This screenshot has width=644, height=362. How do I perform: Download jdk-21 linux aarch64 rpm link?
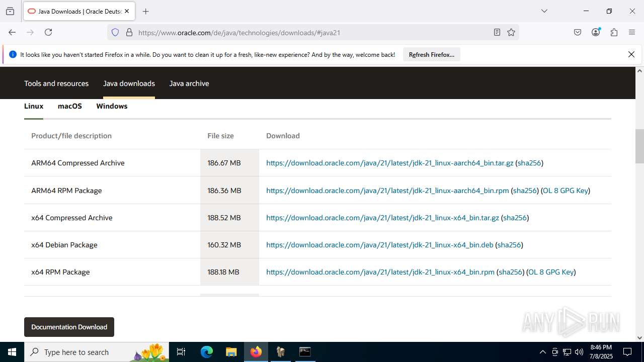tap(387, 191)
